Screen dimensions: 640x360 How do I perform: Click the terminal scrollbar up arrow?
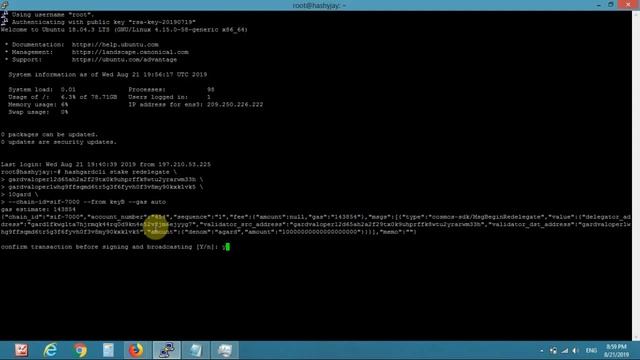pyautogui.click(x=636, y=14)
